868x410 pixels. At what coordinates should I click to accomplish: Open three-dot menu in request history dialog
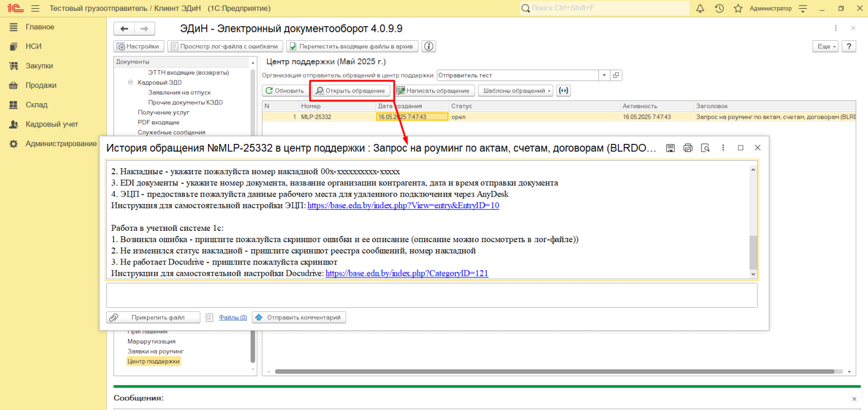pos(723,148)
